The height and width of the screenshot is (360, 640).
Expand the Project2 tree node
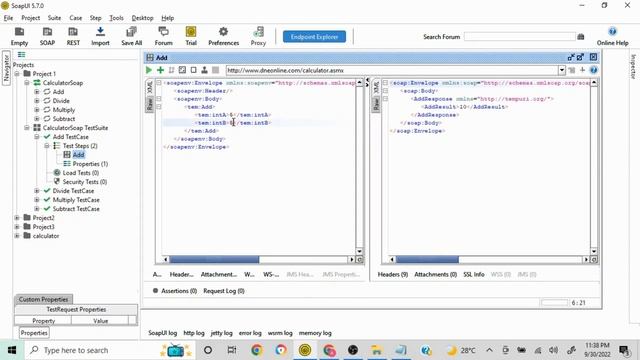tap(17, 218)
